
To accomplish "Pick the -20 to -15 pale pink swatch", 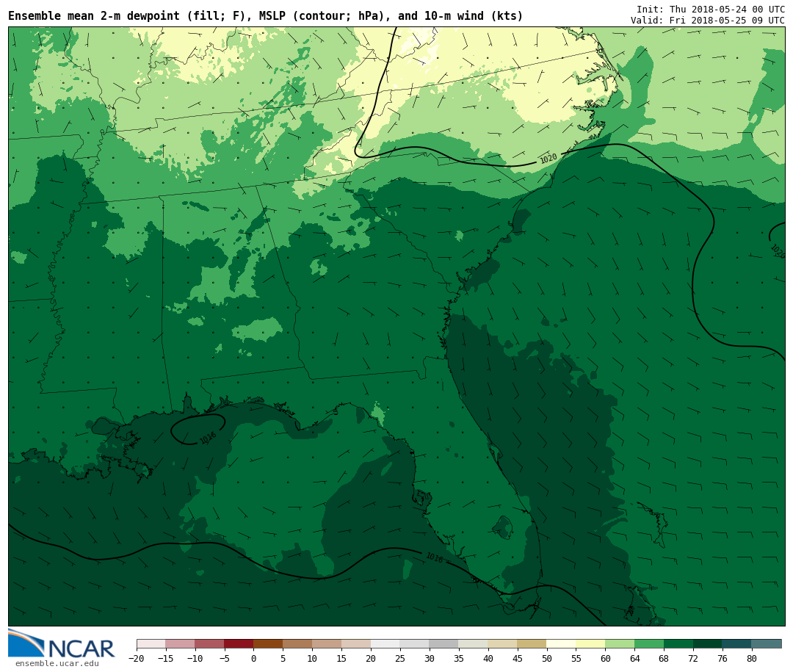I will pyautogui.click(x=151, y=643).
